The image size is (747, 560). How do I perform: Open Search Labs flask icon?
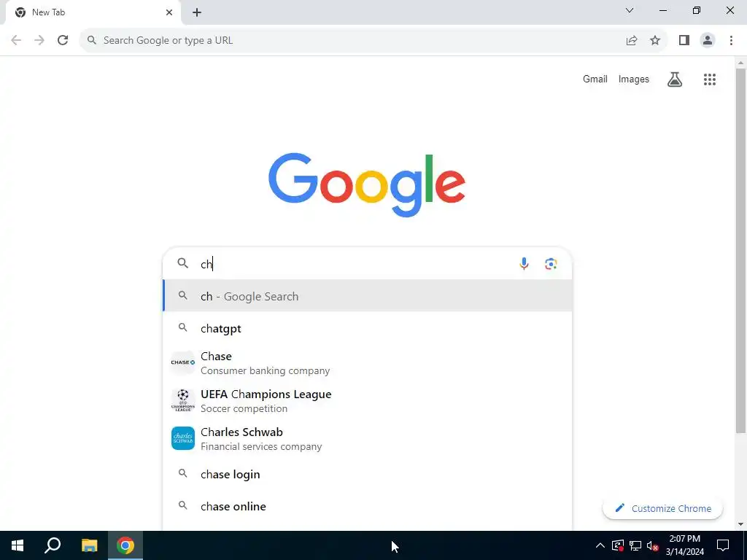pos(675,79)
